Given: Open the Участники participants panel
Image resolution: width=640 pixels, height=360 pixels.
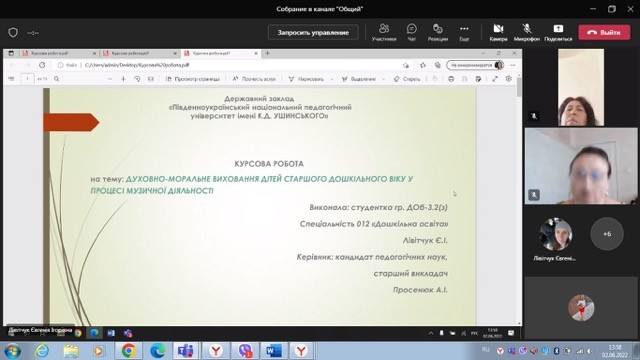Looking at the screenshot, I should pyautogui.click(x=384, y=32).
